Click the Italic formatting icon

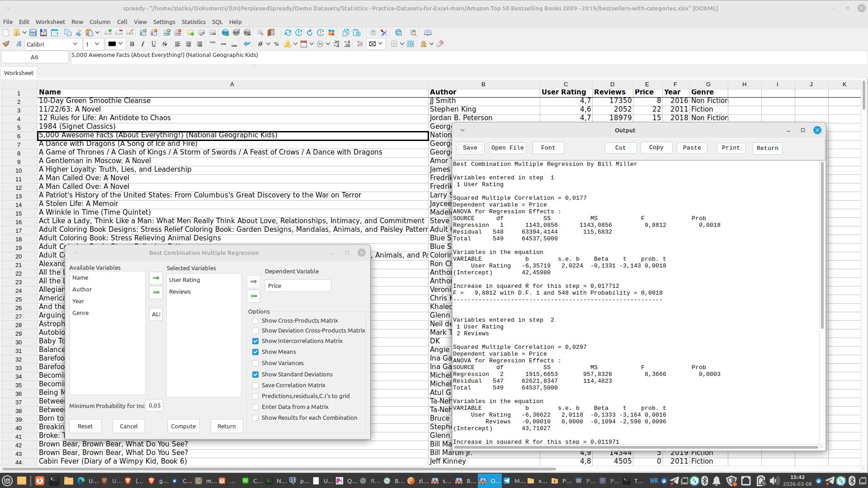coord(143,44)
